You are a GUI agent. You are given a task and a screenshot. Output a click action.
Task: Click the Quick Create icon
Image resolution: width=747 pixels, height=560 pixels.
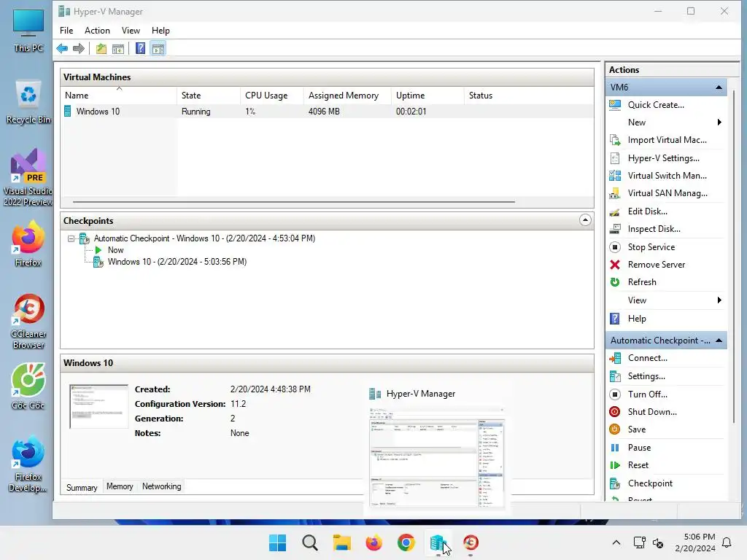[615, 105]
